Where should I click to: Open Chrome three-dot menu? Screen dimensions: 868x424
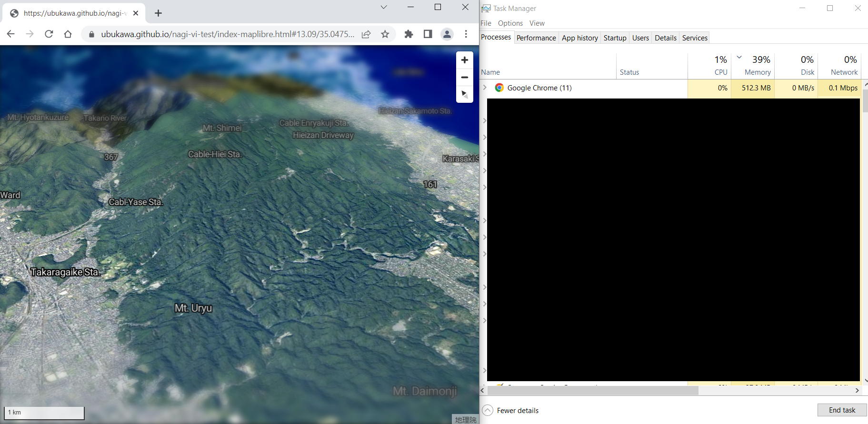coord(466,34)
